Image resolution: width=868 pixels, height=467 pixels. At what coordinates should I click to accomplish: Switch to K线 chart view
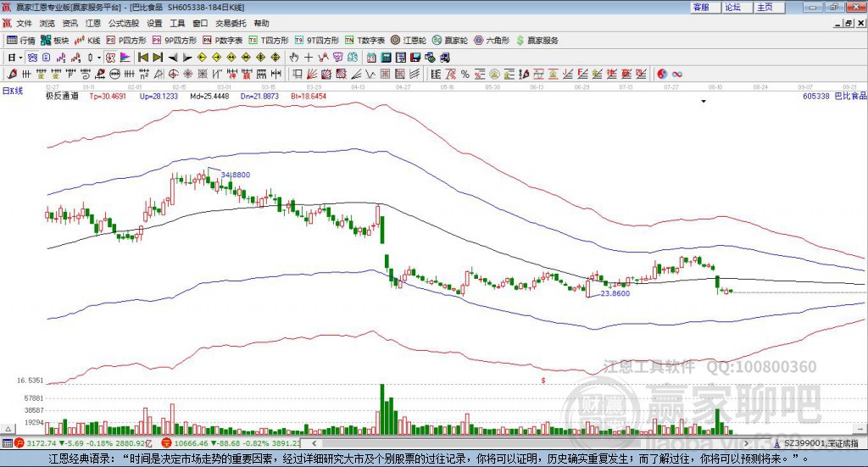(x=87, y=41)
